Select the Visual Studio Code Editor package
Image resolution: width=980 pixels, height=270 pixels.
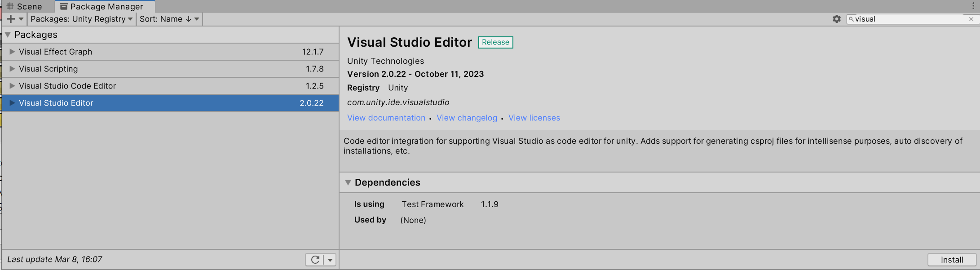tap(170, 86)
